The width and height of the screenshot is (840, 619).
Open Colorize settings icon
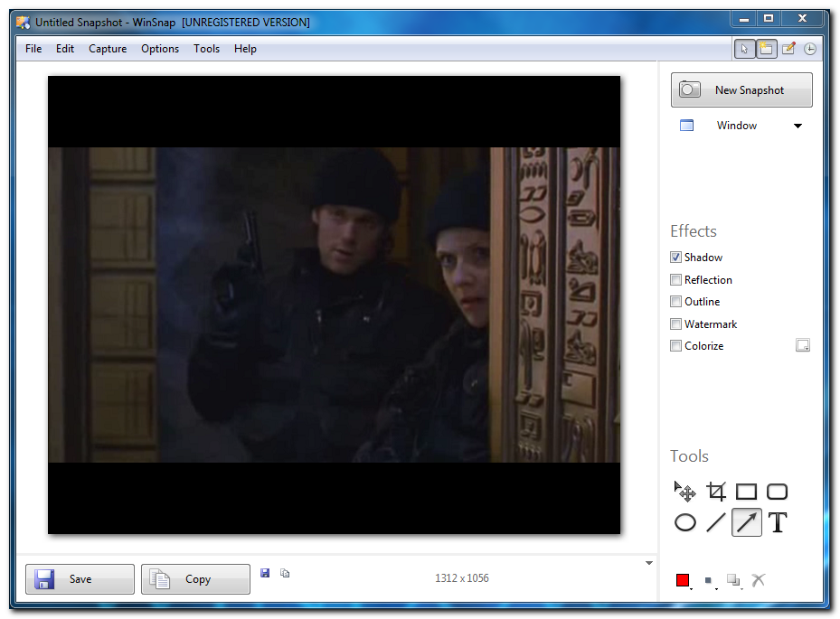(x=803, y=345)
